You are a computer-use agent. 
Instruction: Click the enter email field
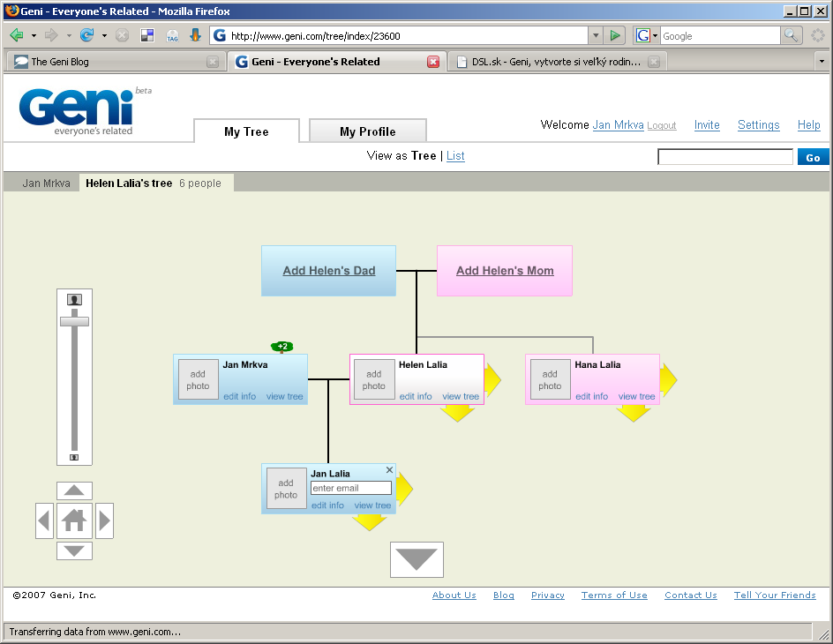pos(351,488)
